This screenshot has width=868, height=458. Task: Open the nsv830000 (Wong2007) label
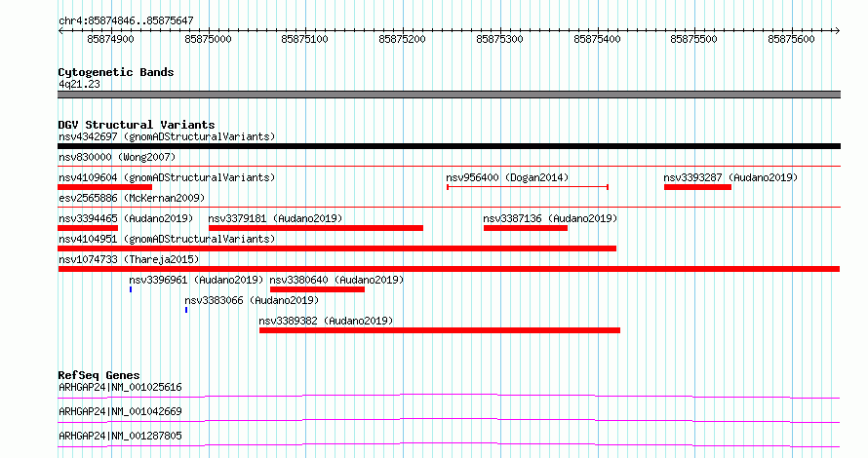(117, 157)
